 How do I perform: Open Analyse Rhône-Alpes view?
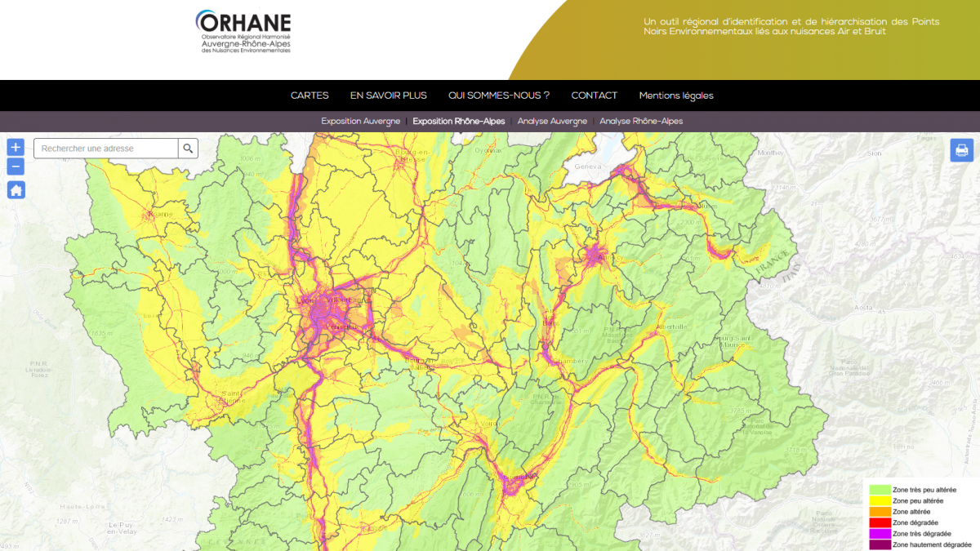[x=641, y=122]
